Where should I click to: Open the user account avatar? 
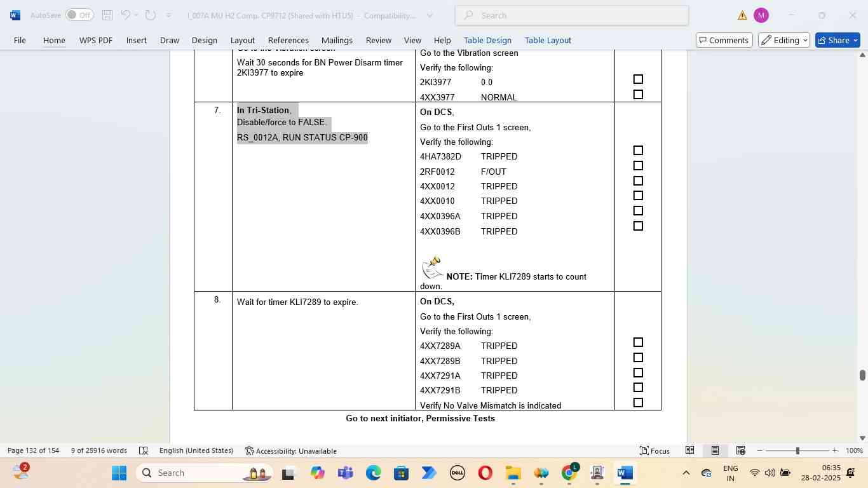point(761,15)
